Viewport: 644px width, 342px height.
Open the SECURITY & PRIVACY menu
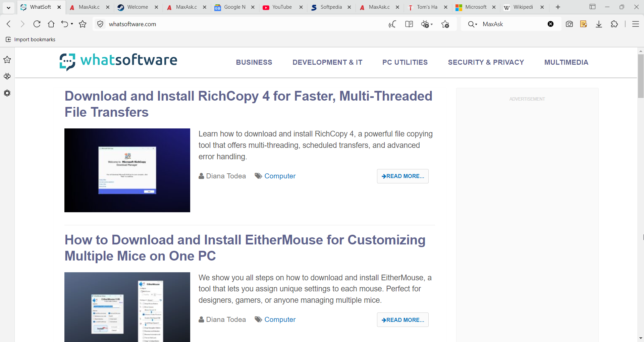pos(486,62)
